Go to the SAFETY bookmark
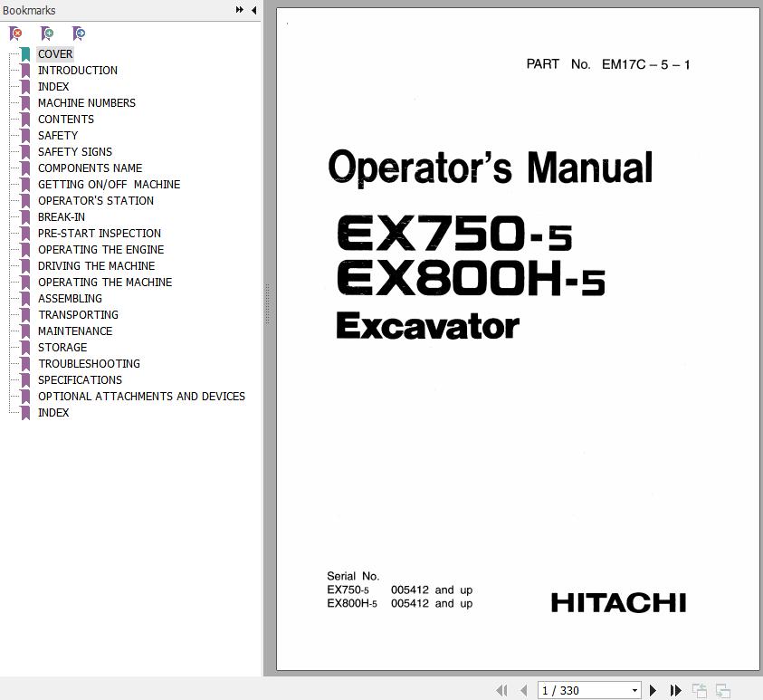763x700 pixels. [x=58, y=135]
